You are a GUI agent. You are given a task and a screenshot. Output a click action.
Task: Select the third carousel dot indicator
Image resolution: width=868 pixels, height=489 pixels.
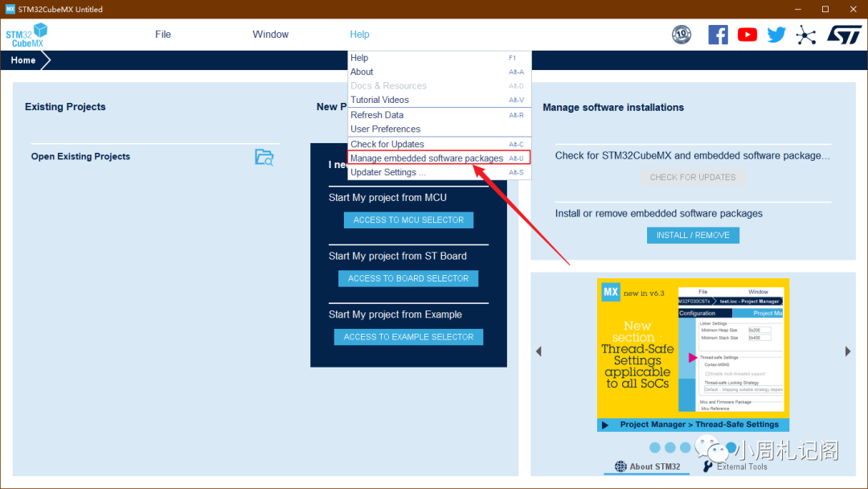(686, 447)
